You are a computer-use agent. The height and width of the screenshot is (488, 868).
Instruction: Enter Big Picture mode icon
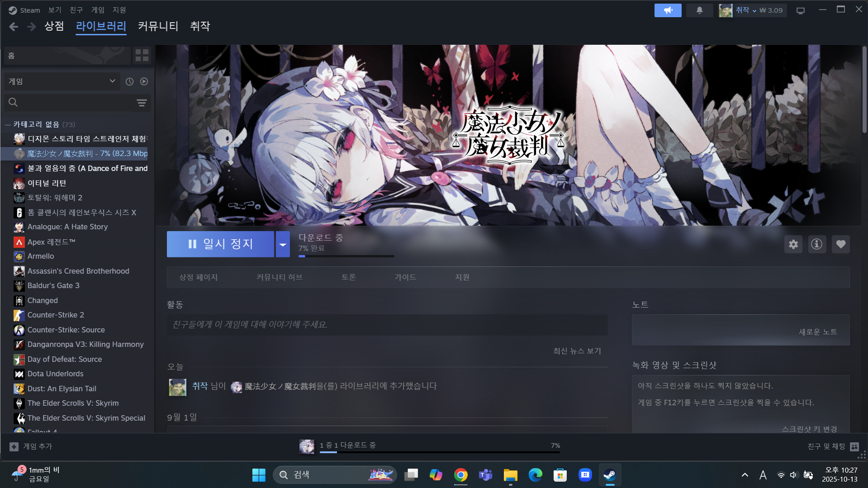(x=800, y=10)
